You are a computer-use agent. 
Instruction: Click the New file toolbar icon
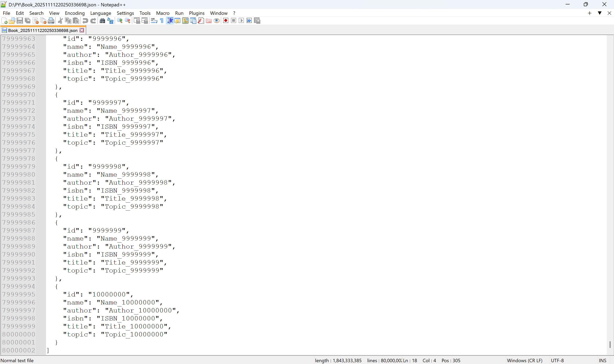point(4,21)
